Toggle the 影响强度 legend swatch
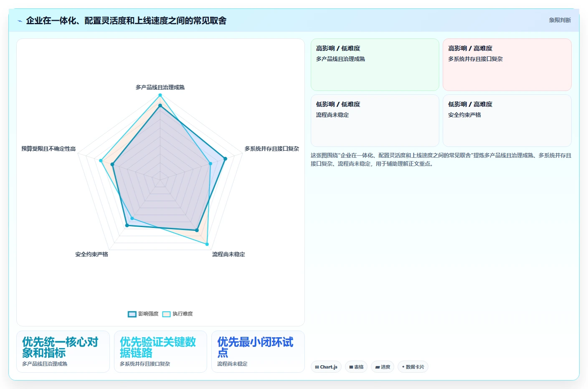The width and height of the screenshot is (588, 389). (132, 314)
